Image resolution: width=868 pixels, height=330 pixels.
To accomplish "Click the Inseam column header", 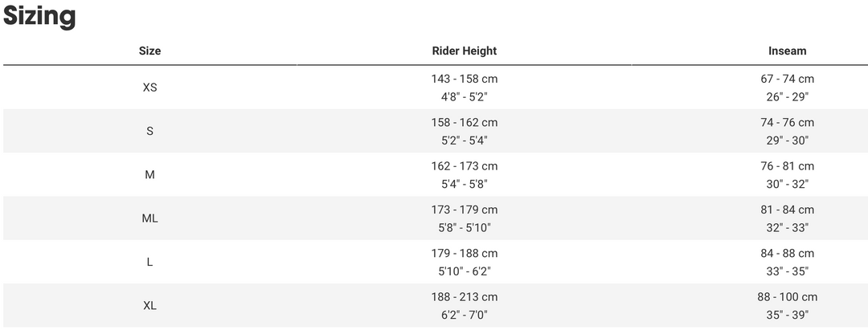I will tap(787, 51).
